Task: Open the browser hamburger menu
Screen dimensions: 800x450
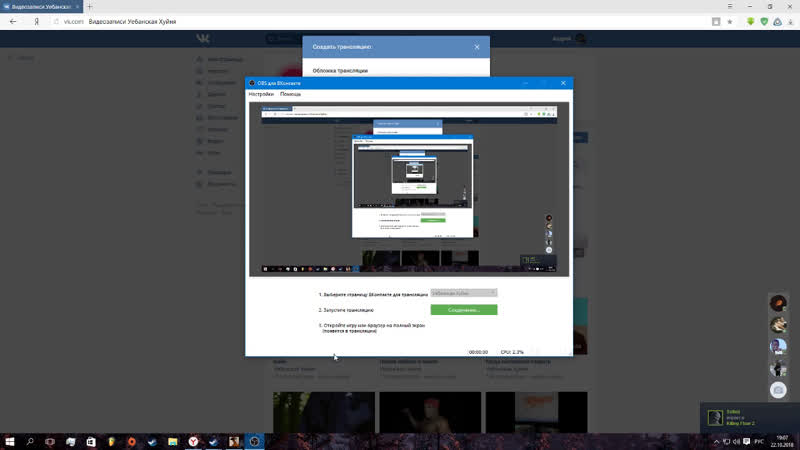Action: pos(730,7)
